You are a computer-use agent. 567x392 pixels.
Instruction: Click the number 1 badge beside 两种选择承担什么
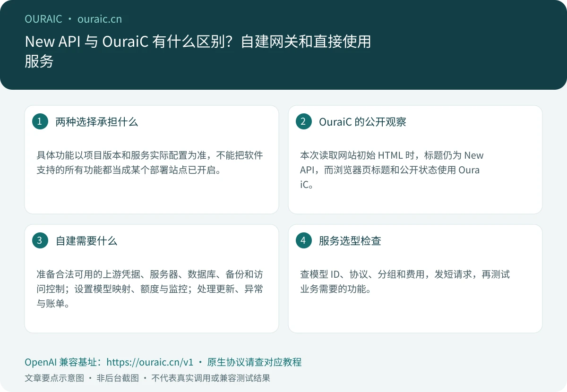[x=40, y=121]
